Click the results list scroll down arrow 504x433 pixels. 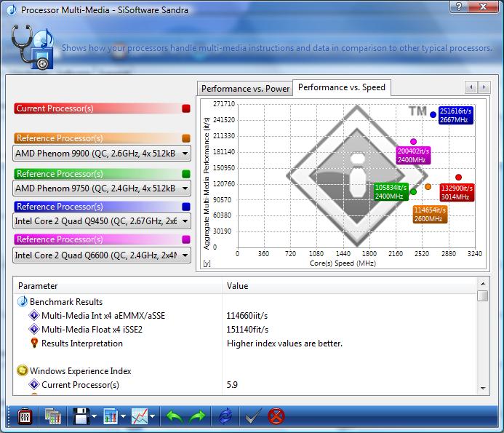(483, 389)
